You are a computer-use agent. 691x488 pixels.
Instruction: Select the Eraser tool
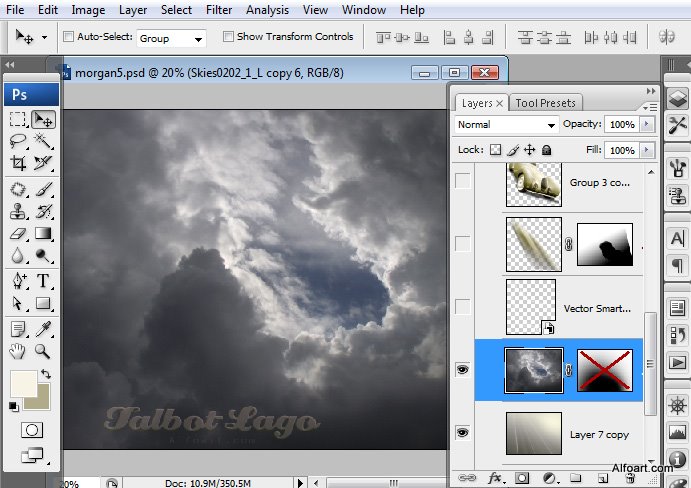pos(18,234)
